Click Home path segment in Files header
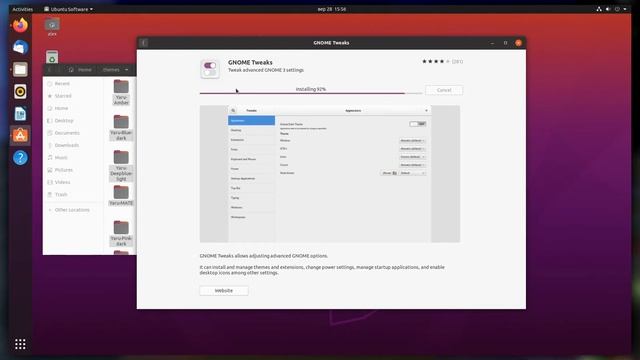The width and height of the screenshot is (640, 360). [80, 70]
